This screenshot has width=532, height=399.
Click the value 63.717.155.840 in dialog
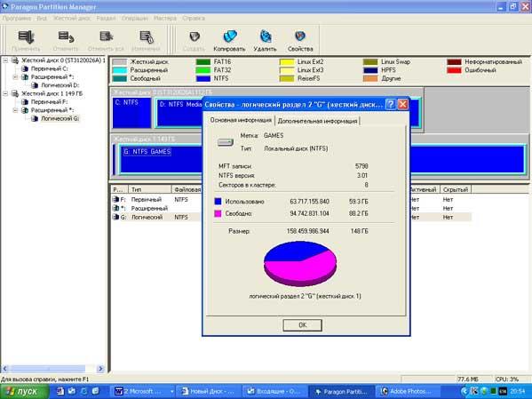(309, 202)
